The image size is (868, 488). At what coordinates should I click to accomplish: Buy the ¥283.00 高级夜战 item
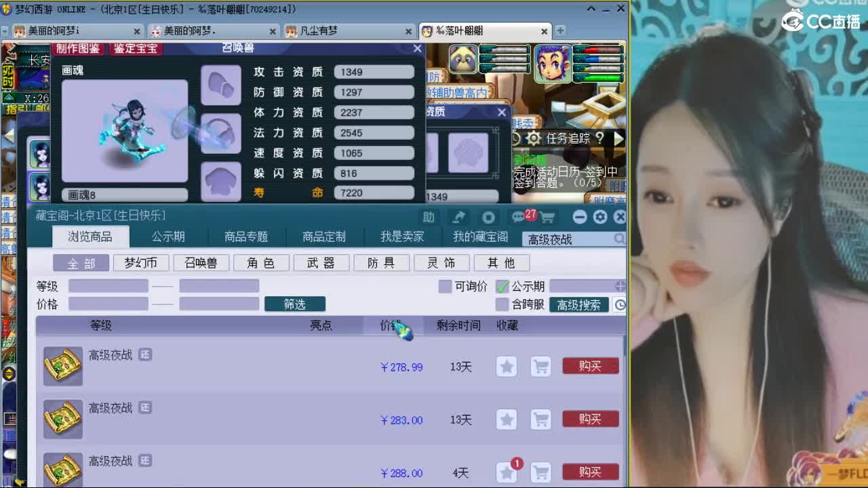click(591, 419)
